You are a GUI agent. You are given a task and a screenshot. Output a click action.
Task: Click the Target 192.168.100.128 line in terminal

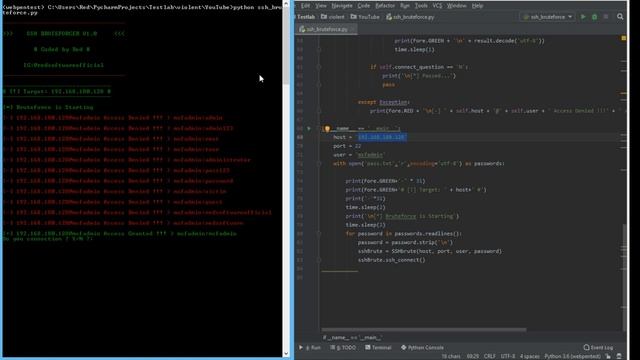coord(57,91)
